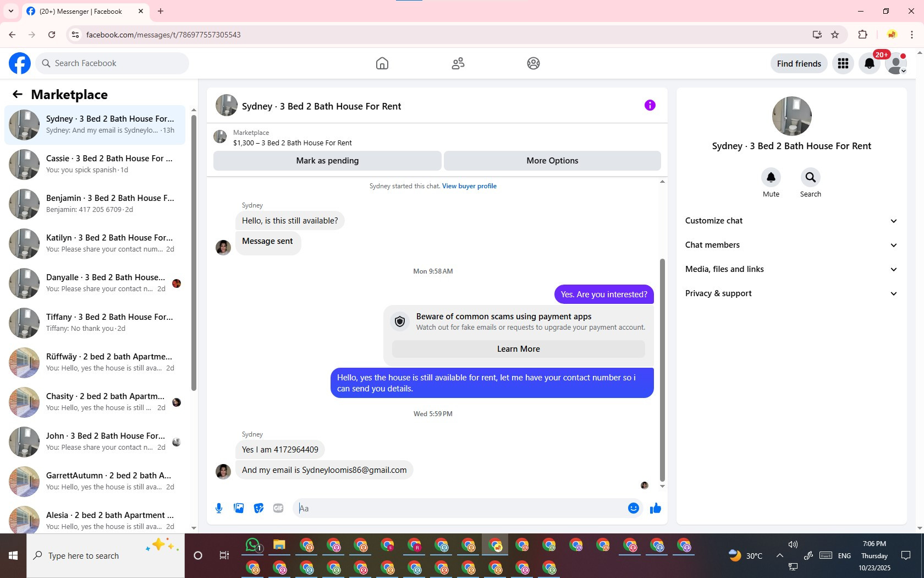
Task: Open the Windows notification center icon
Action: (906, 555)
